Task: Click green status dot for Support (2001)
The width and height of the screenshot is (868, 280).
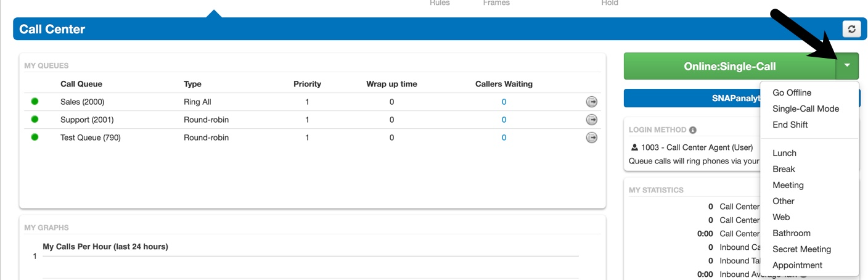Action: (x=35, y=119)
